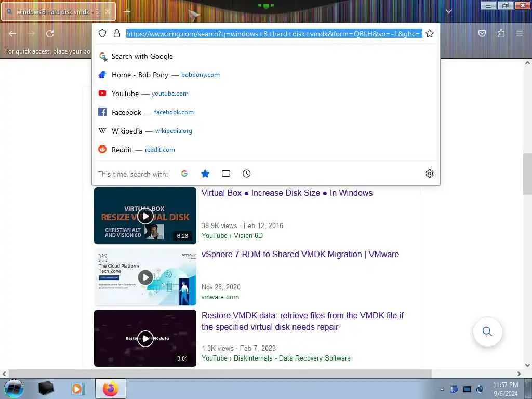
Task: Click the horizontal scrollbar right arrow
Action: coord(519,374)
